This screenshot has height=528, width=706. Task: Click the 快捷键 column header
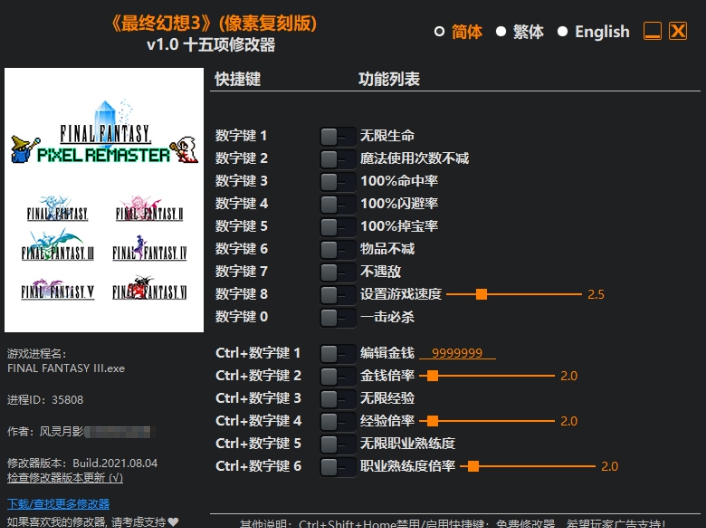click(238, 79)
